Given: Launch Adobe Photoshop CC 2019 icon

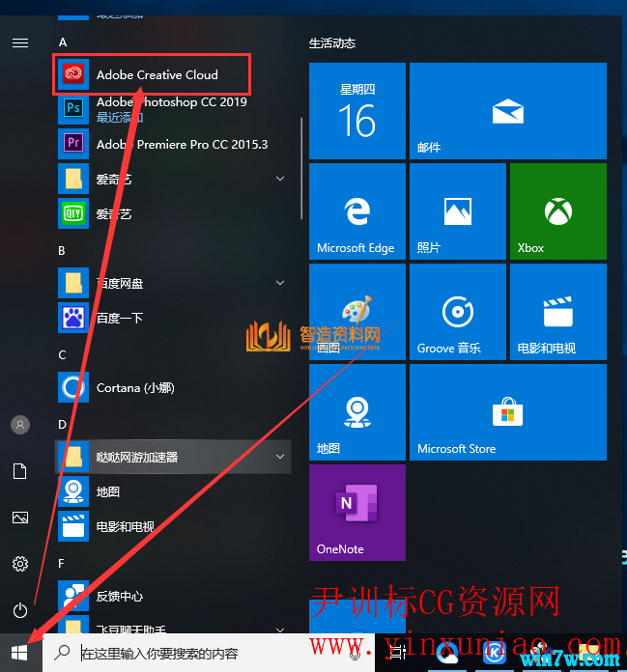Looking at the screenshot, I should (73, 108).
